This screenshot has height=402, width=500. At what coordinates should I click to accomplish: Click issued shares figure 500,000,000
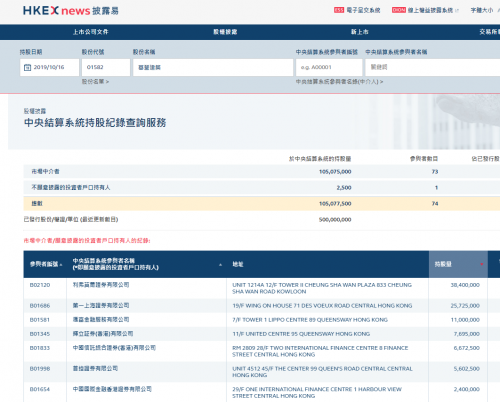(335, 220)
